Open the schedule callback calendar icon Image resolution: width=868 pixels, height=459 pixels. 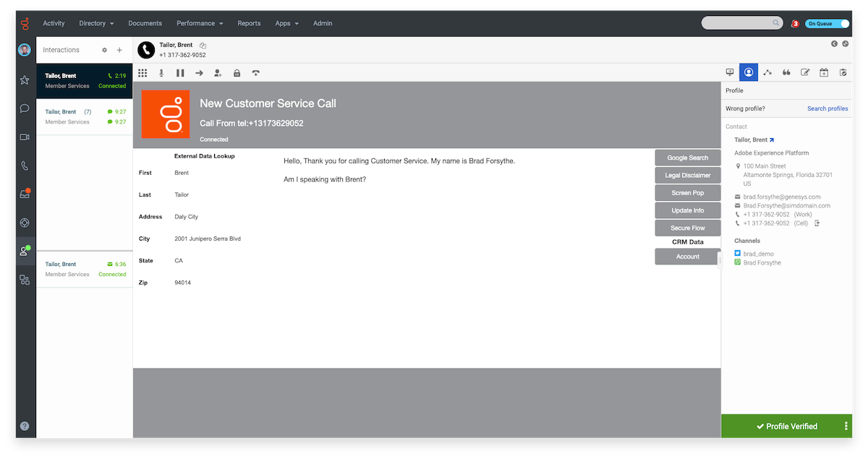(824, 72)
